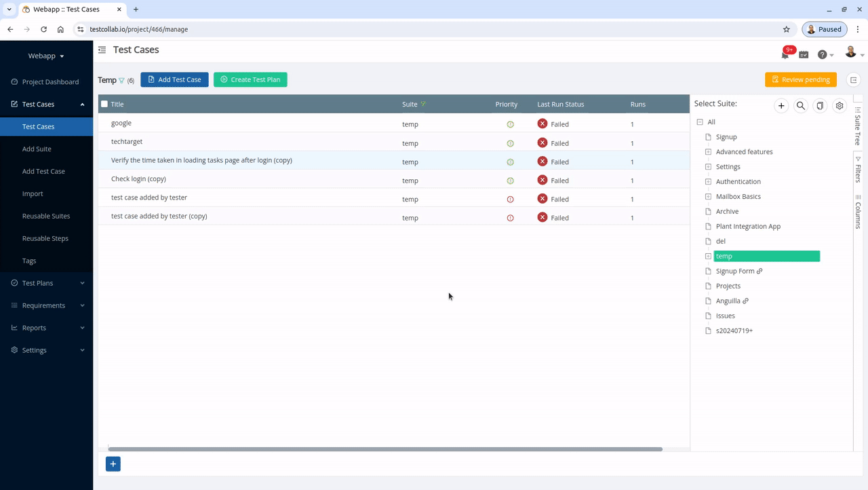Select all test cases with header checkbox
868x490 pixels.
point(104,104)
